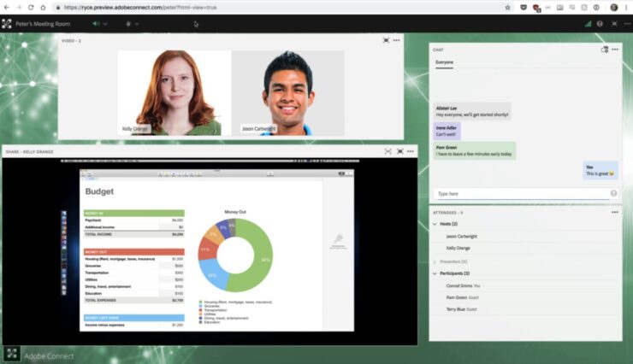
Task: Open the Attendees pod options menu
Action: 612,212
